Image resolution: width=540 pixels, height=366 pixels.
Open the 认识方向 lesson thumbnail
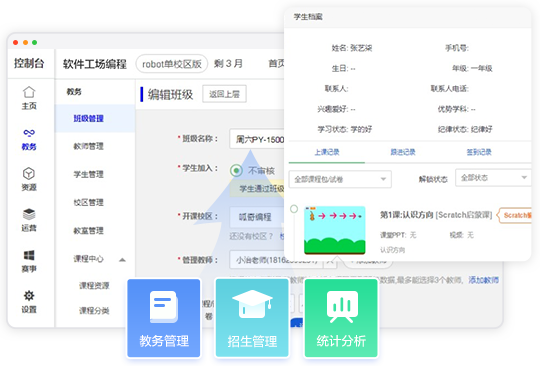coord(335,230)
